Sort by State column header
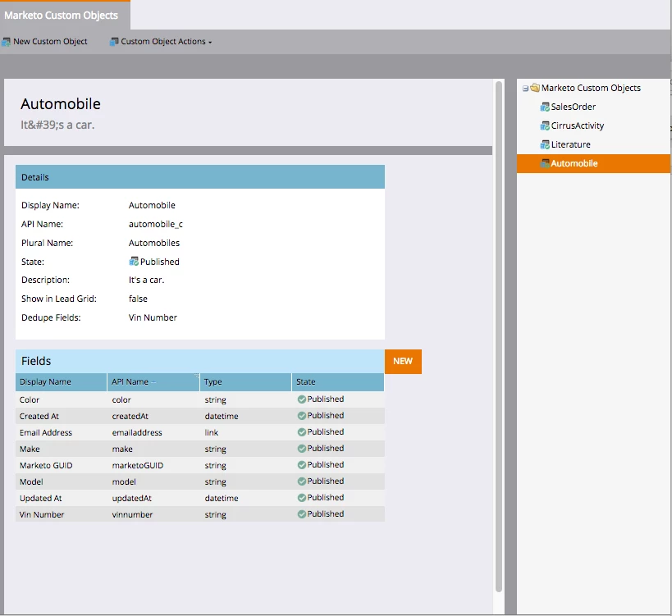Viewport: 672px width, 616px height. [338, 381]
